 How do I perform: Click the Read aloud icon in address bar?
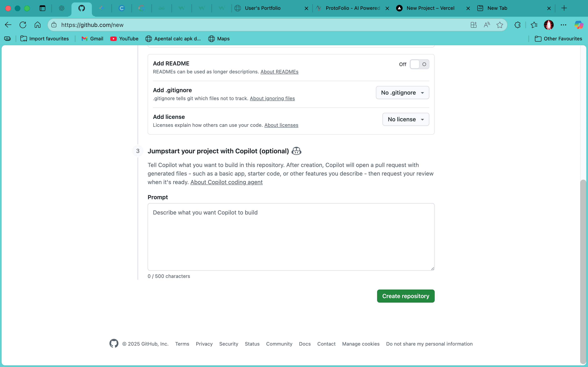(487, 25)
